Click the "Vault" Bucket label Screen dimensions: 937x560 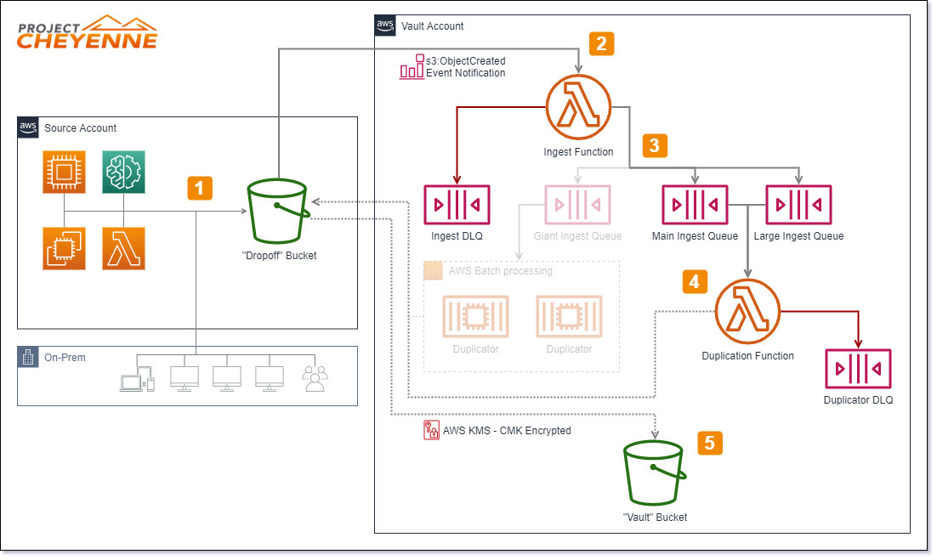(x=655, y=518)
